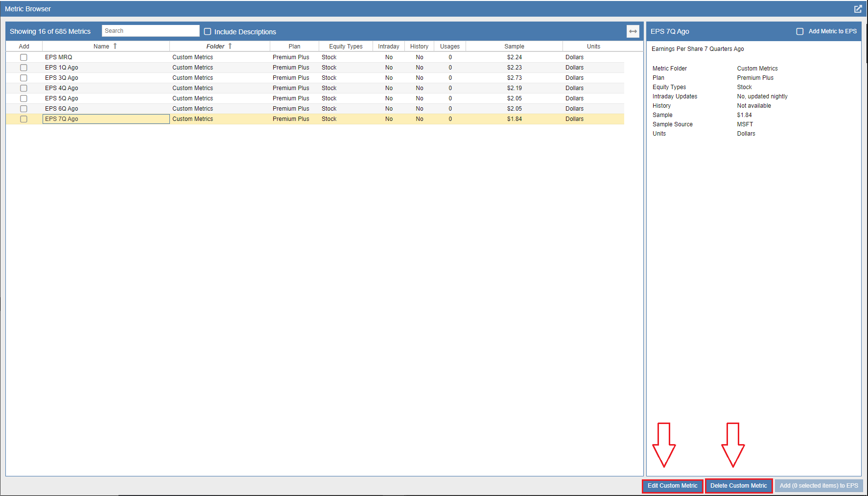The image size is (868, 496).
Task: Click inside the Search metrics field
Action: click(150, 30)
